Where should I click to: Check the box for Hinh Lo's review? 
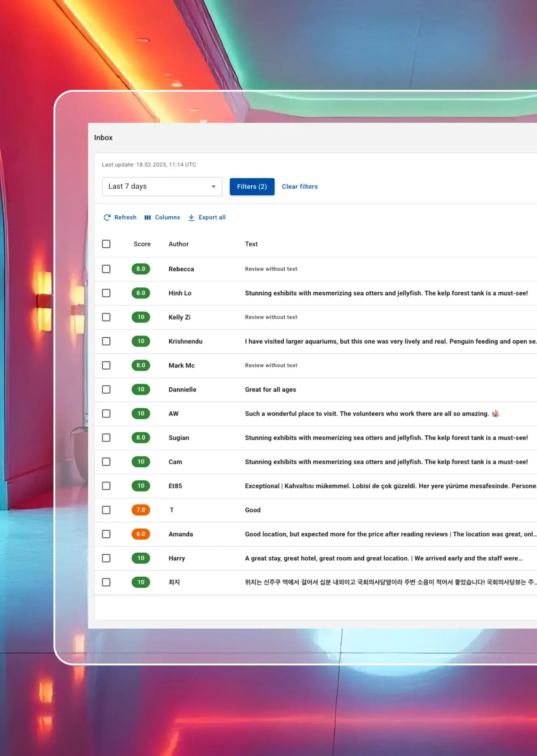(x=106, y=293)
